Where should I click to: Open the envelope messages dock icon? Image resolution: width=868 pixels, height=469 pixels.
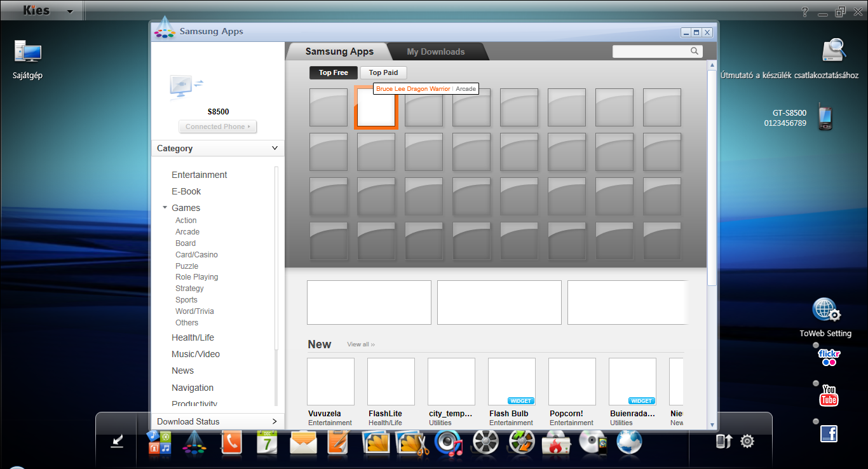coord(303,443)
